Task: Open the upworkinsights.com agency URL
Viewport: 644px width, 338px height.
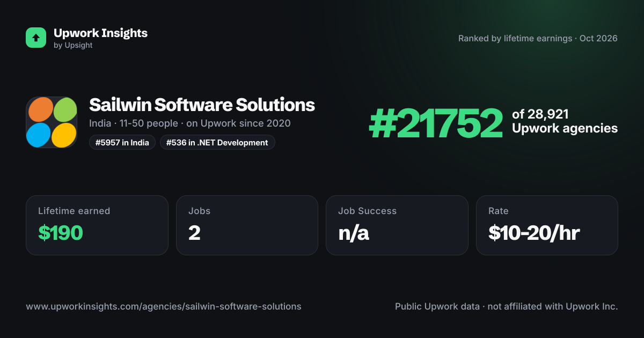Action: (x=164, y=307)
